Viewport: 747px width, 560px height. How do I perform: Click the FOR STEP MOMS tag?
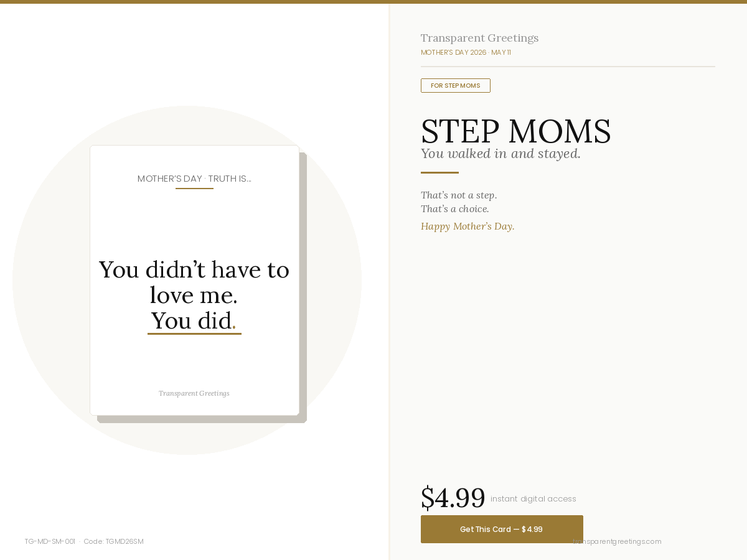pyautogui.click(x=455, y=85)
